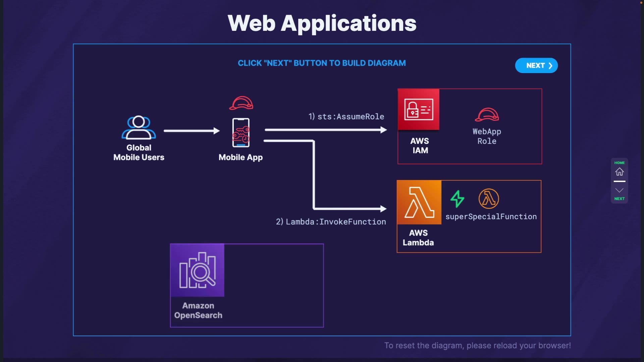Click the green HOME label in sidebar
644x362 pixels.
pos(619,163)
